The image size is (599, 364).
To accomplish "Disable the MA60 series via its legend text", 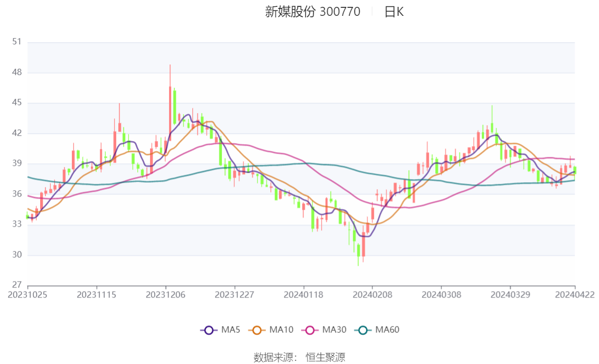I will 387,330.
